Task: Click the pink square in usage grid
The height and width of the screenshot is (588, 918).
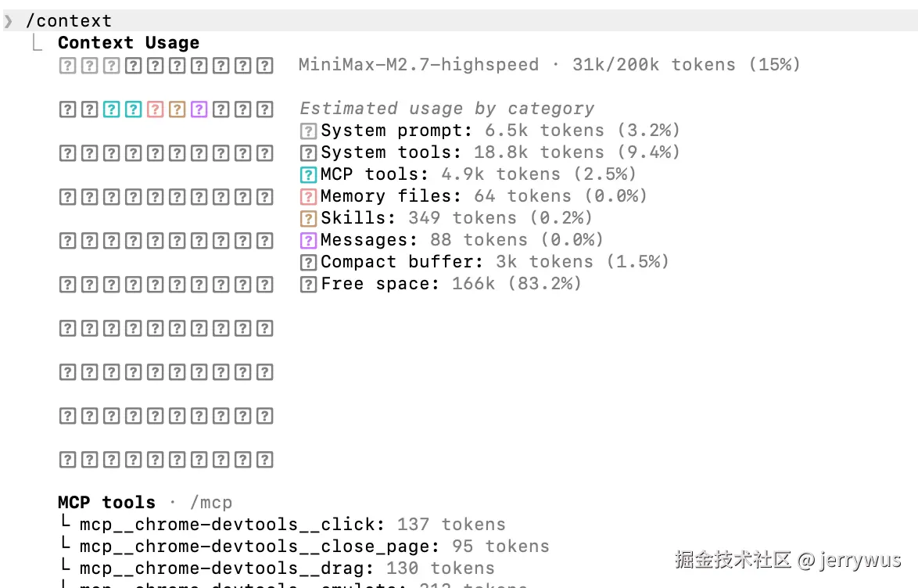Action: pos(156,109)
